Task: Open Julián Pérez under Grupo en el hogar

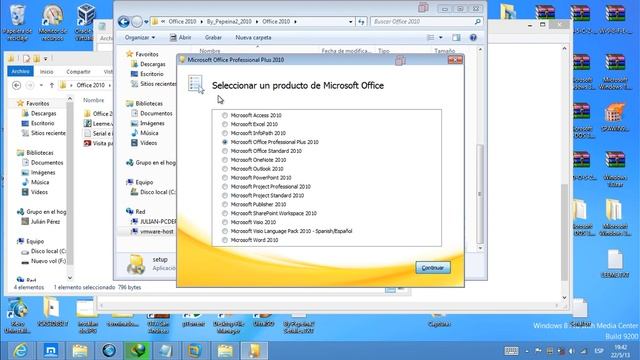Action: tap(45, 222)
